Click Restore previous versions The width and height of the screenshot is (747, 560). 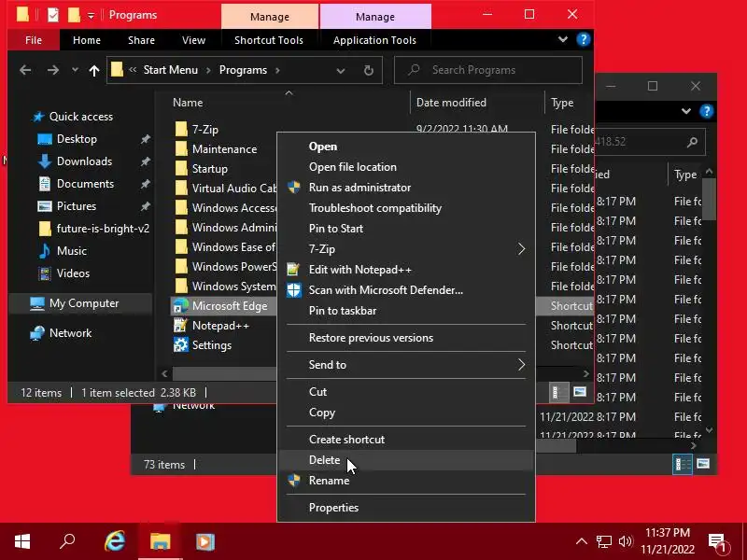[405, 338]
